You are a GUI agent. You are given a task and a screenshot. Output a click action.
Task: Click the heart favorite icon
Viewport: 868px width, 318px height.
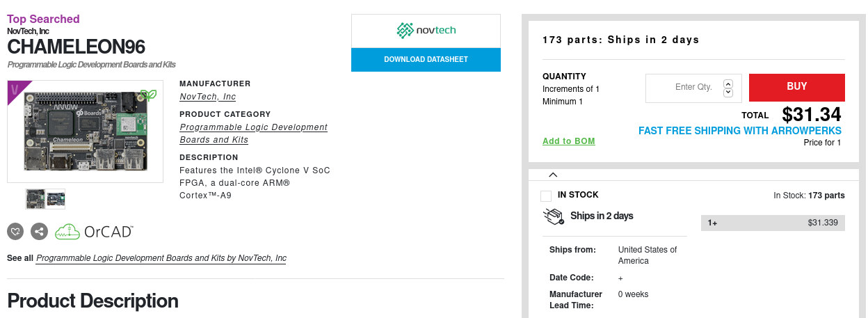(x=16, y=232)
